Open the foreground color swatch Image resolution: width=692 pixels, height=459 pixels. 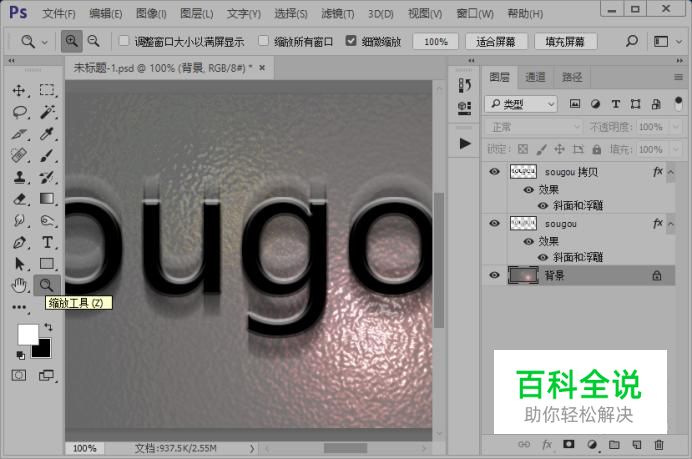click(27, 334)
